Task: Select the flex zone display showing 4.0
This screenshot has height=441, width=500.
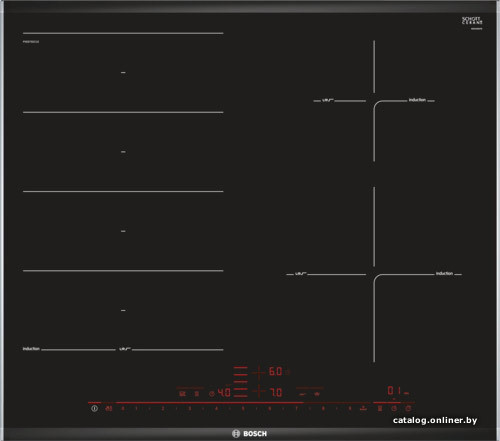Action: coord(224,392)
